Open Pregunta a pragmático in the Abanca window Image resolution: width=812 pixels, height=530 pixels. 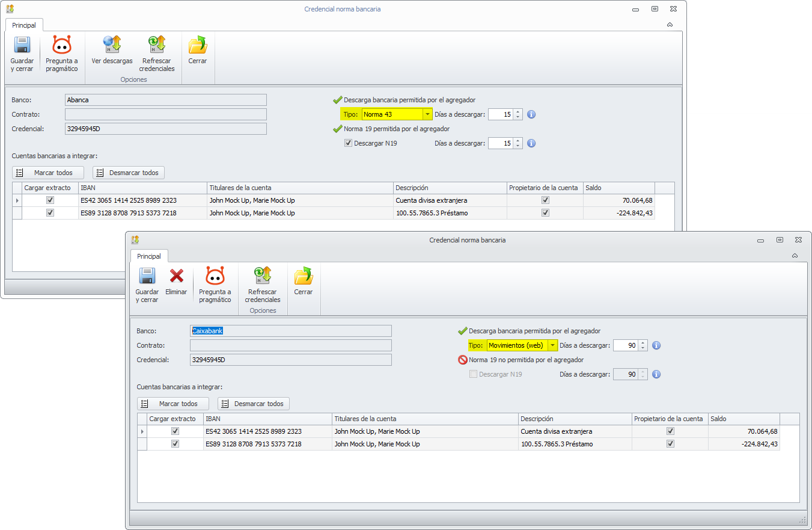[x=62, y=54]
